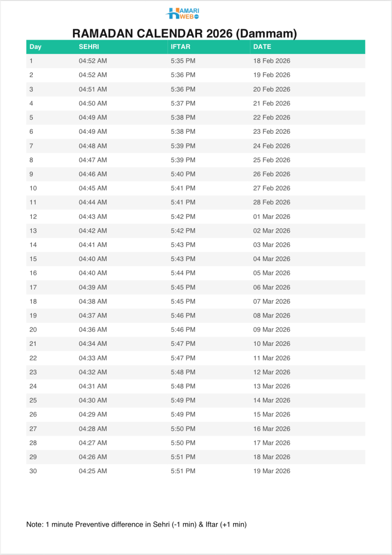Click the 10 Mar 2026 date cell
392x555 pixels.
pos(271,343)
